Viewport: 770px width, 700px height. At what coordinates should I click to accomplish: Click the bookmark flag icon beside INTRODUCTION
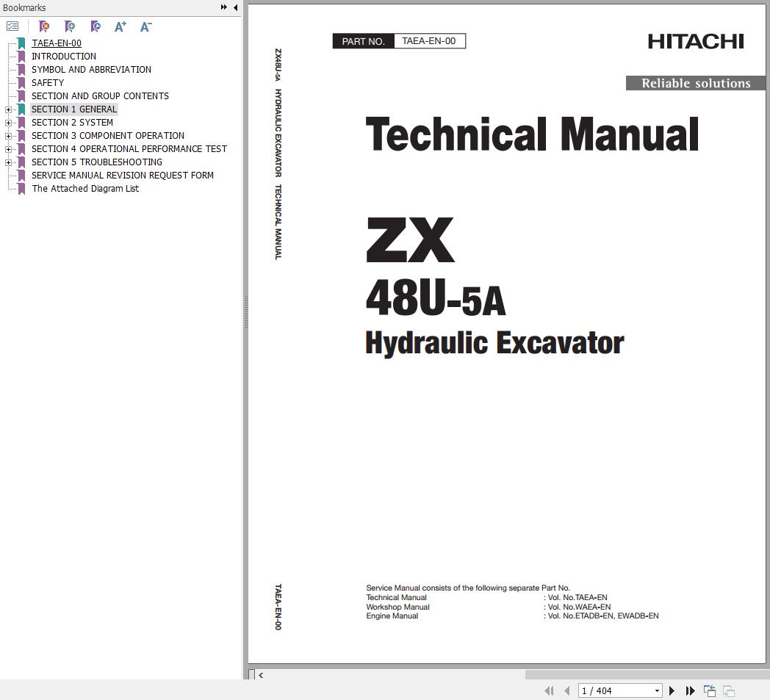tap(21, 57)
